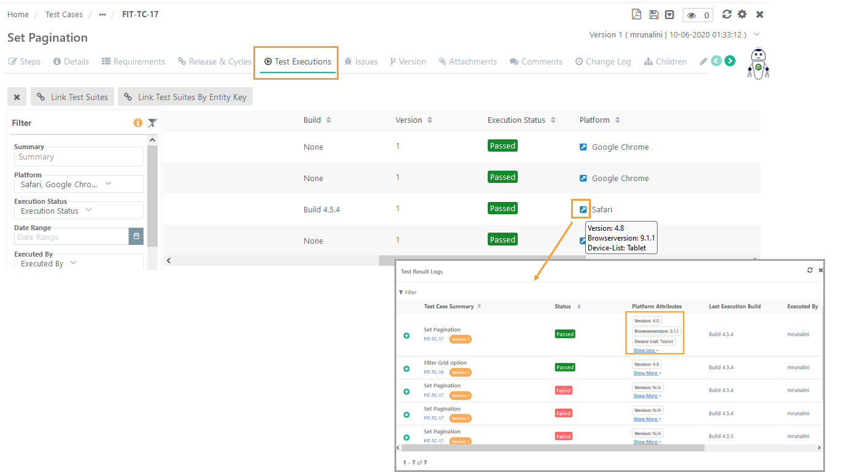Image resolution: width=868 pixels, height=472 pixels.
Task: Open the settings gear icon
Action: 742,14
